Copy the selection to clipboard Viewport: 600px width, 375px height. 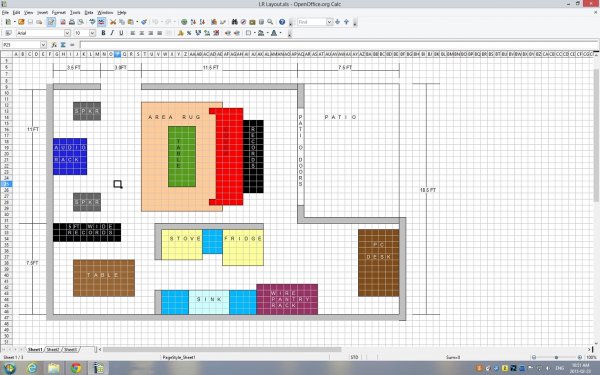tap(122, 22)
